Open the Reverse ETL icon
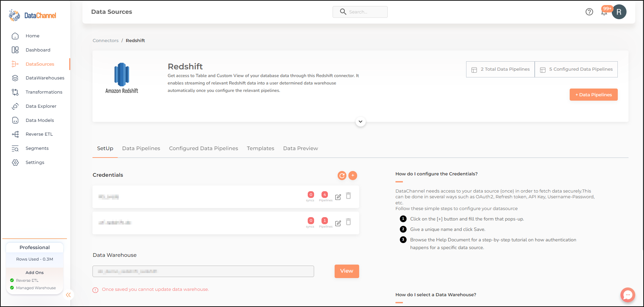Screen dimensions: 644x307 point(15,134)
